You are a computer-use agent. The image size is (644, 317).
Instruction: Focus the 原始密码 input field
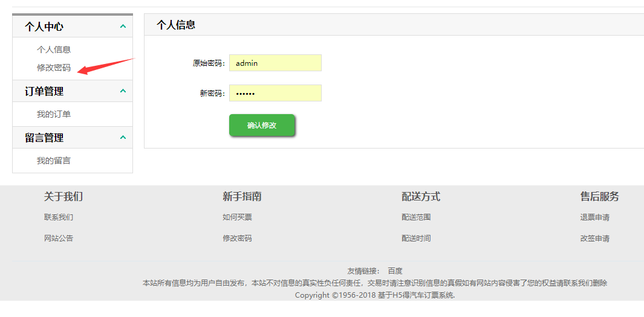[275, 63]
